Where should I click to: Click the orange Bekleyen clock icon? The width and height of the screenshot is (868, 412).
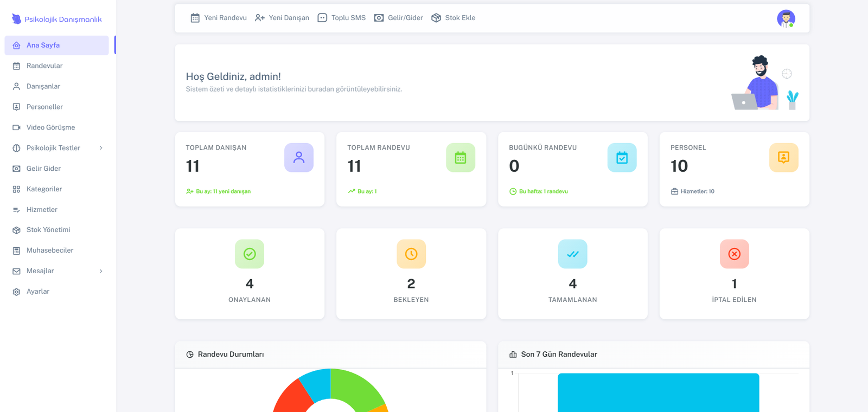click(x=411, y=254)
